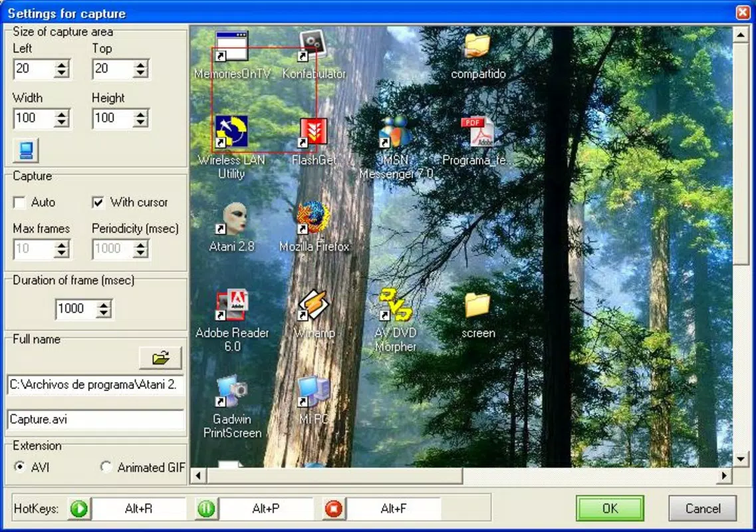Decrease the Height value with down arrow
Viewport: 756px width, 532px height.
(140, 123)
